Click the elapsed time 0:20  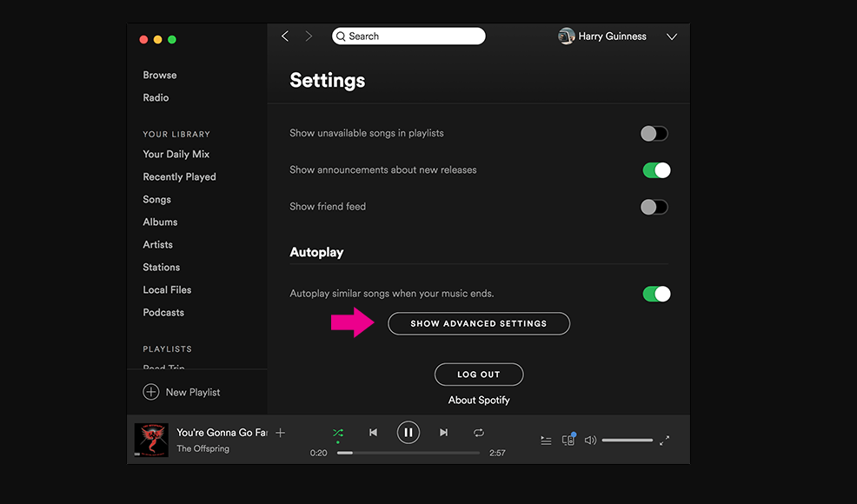(x=319, y=453)
